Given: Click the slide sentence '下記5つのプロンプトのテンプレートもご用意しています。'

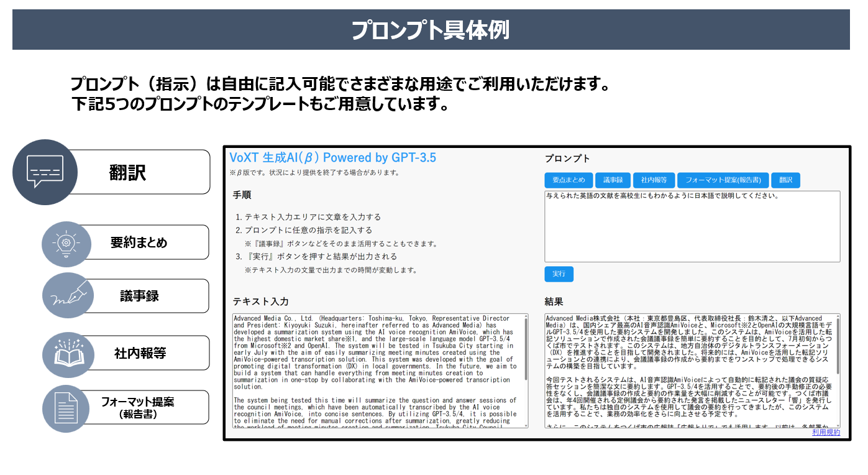Looking at the screenshot, I should 260,104.
